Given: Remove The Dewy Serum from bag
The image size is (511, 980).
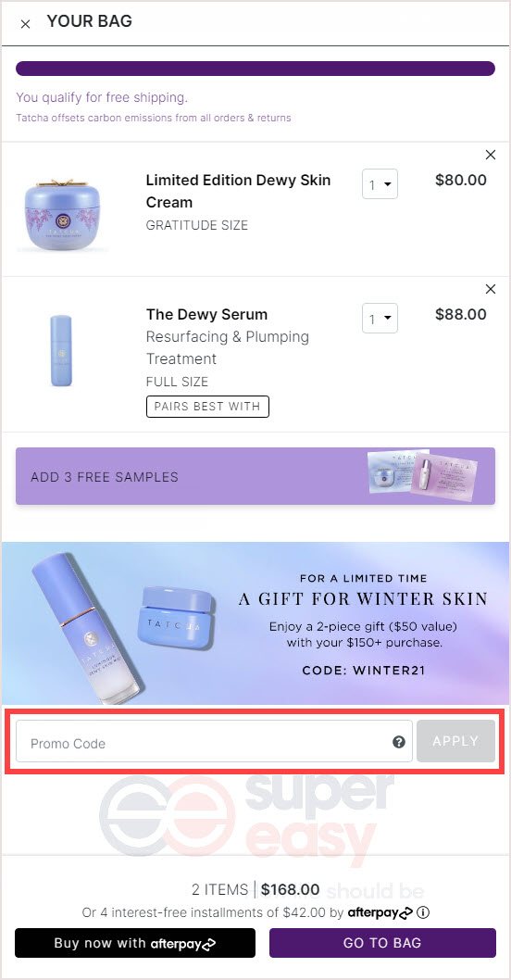Looking at the screenshot, I should pyautogui.click(x=491, y=289).
